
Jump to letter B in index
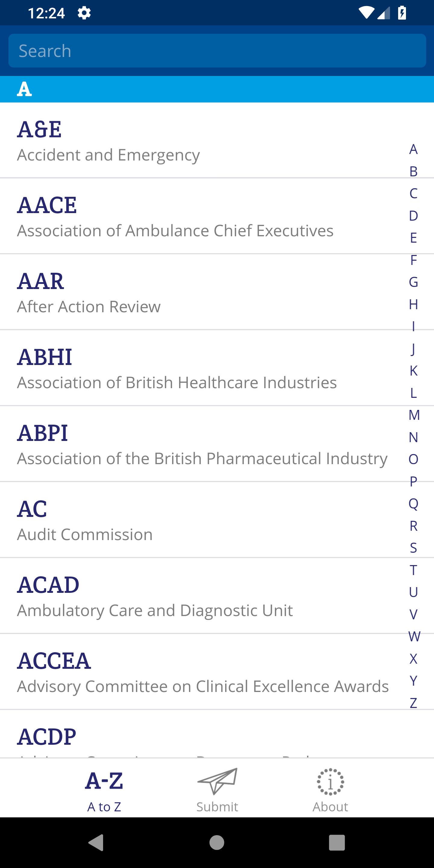coord(414,171)
